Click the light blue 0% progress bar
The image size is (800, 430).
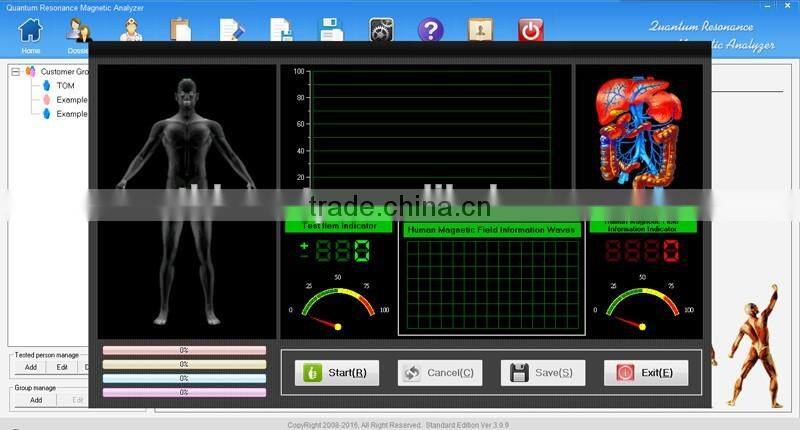click(184, 378)
